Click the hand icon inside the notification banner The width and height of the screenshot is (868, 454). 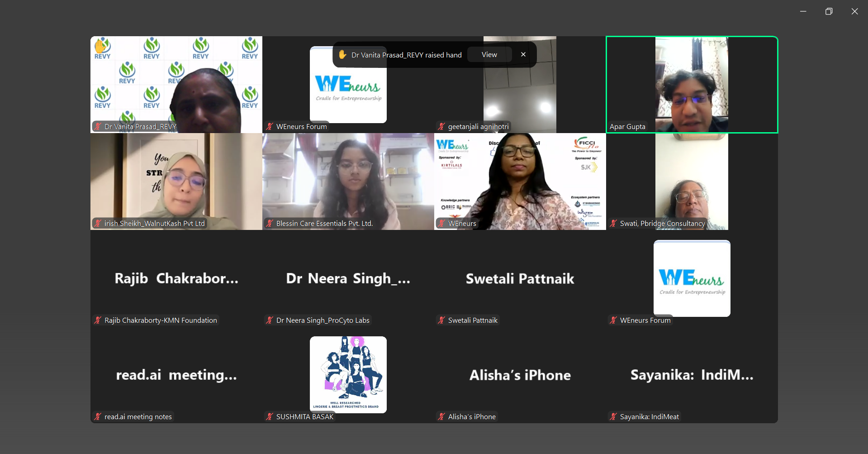(x=343, y=55)
